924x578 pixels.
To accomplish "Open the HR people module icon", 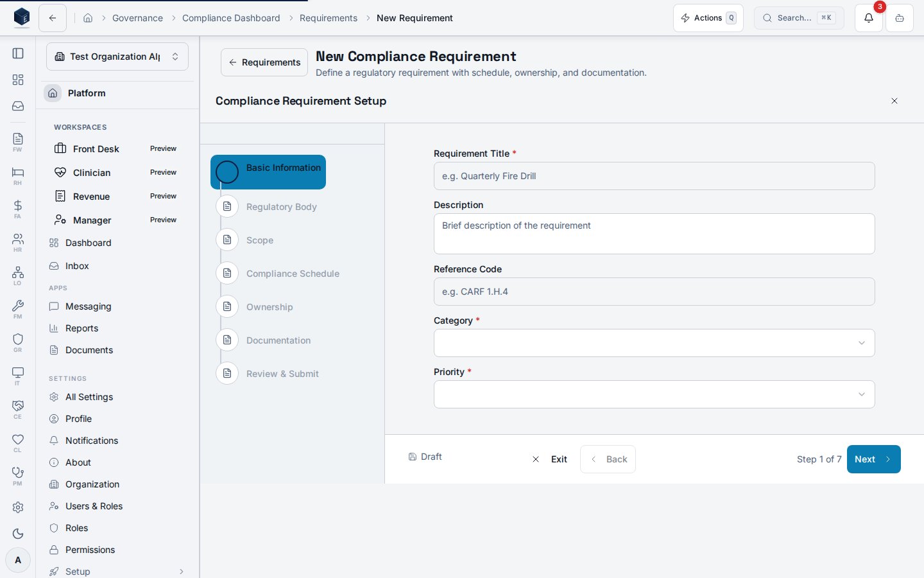I will click(x=18, y=242).
